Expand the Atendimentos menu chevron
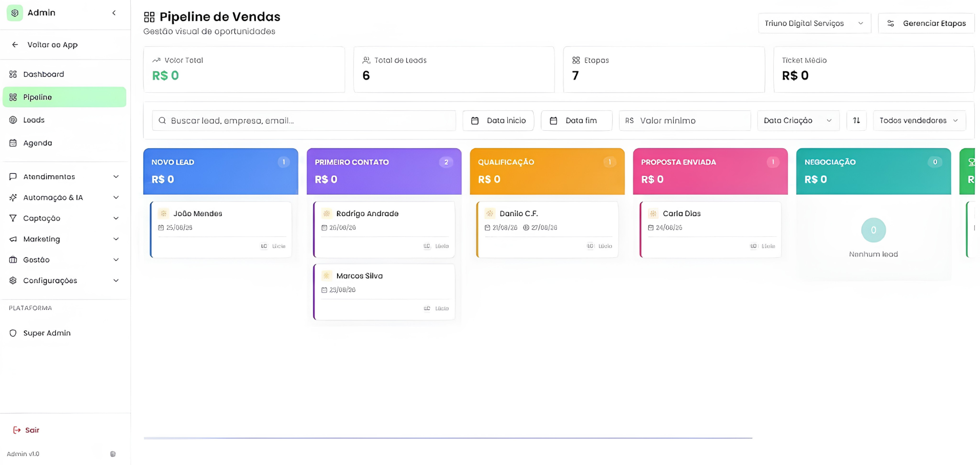Viewport: 980px width, 465px height. click(x=116, y=177)
